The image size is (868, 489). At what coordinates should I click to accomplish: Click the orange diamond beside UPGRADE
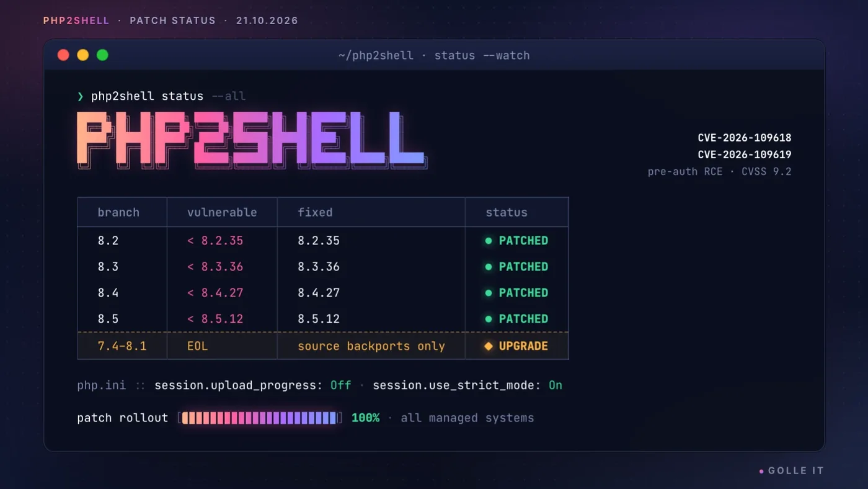pos(489,346)
